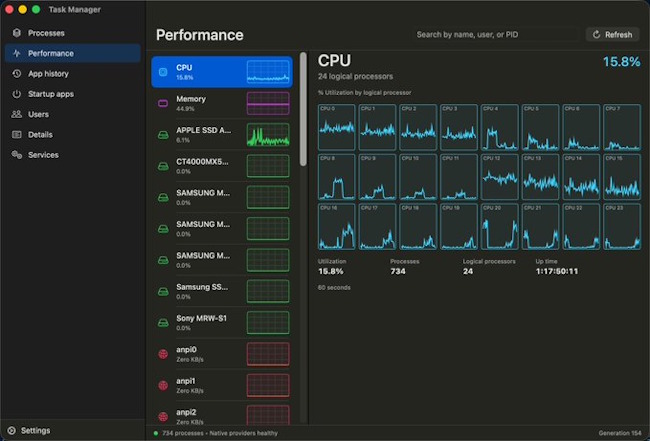
Task: Click the CPU 7 utilization graph
Action: (x=622, y=127)
